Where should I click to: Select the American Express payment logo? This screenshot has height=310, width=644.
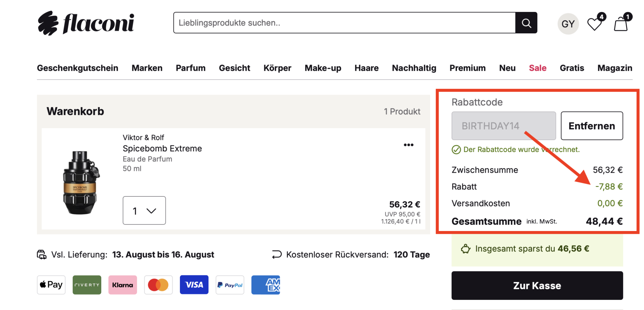[x=266, y=285]
